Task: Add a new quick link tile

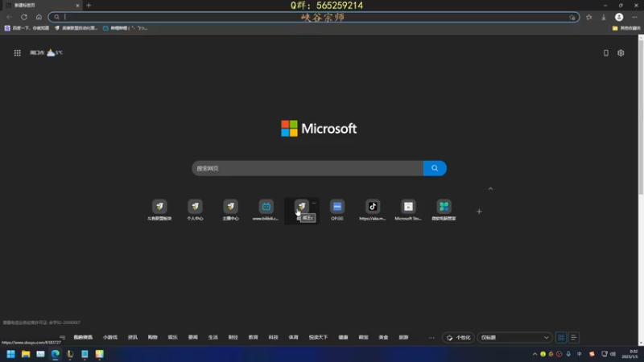Action: (x=479, y=212)
